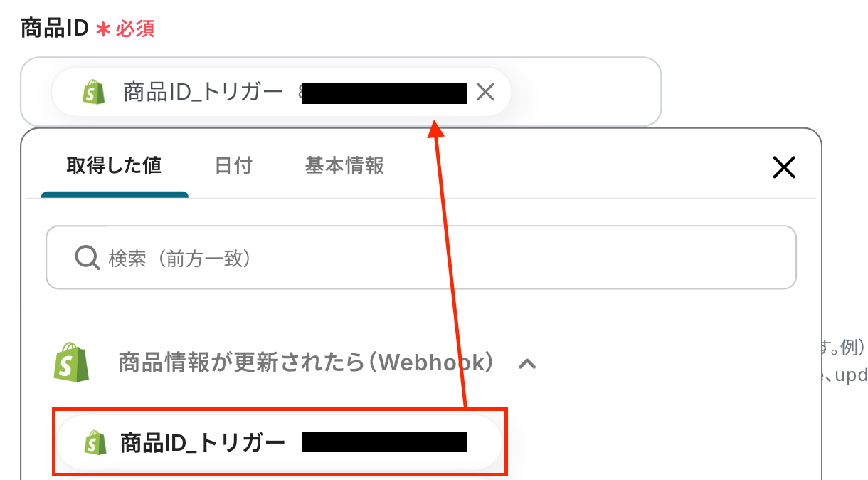Open the 日付 tab
Screen dimensions: 868x480
[x=233, y=166]
